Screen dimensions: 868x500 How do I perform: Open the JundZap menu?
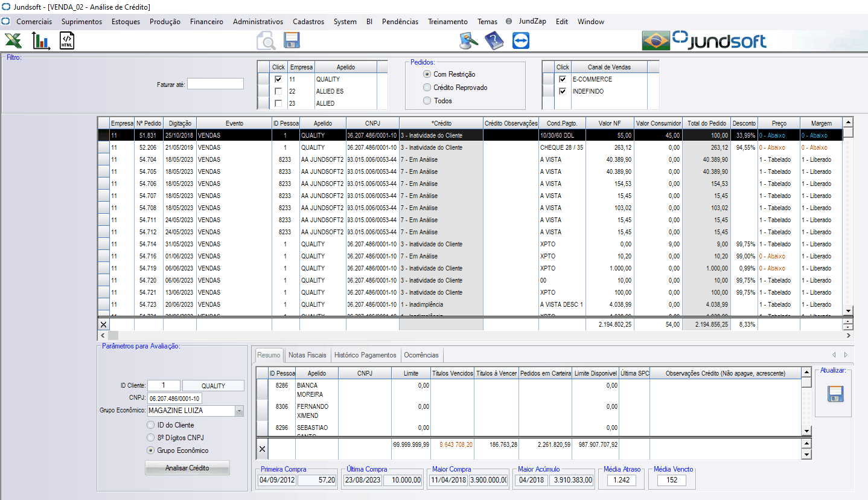click(x=532, y=21)
